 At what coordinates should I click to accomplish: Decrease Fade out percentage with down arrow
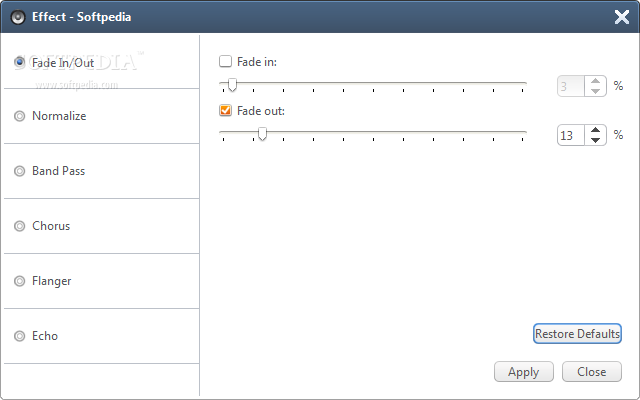tap(596, 140)
